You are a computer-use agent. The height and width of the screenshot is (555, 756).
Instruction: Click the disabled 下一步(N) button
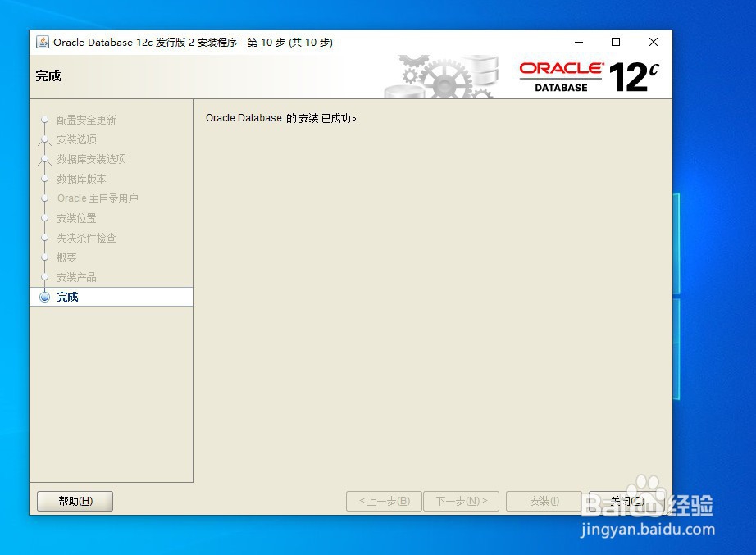point(462,501)
